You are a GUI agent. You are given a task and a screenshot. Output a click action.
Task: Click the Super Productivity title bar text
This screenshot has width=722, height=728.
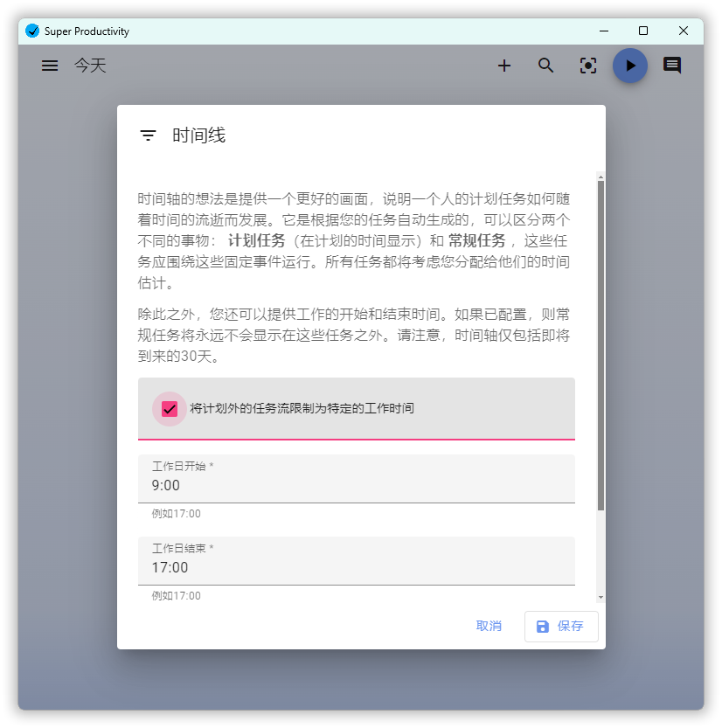point(88,30)
